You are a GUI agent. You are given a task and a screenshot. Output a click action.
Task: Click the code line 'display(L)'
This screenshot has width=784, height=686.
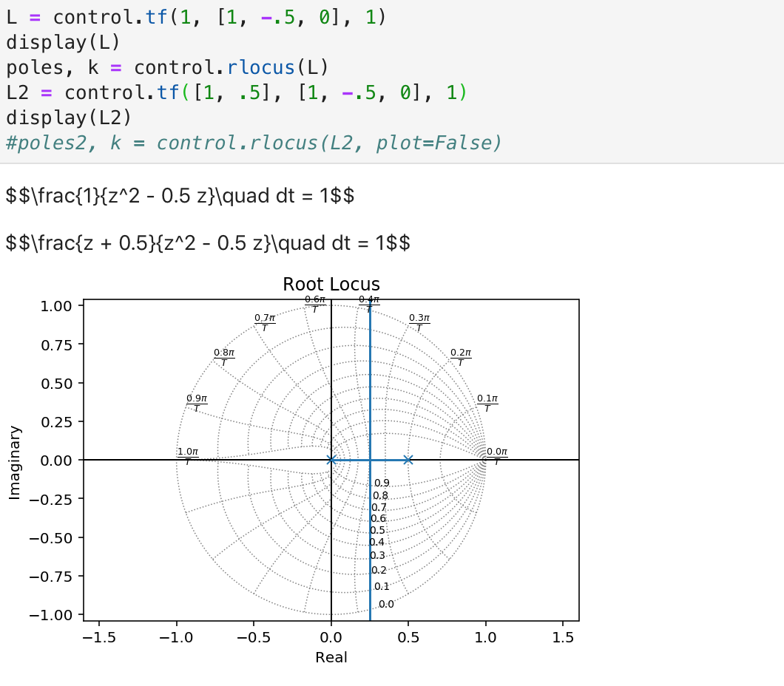point(63,42)
